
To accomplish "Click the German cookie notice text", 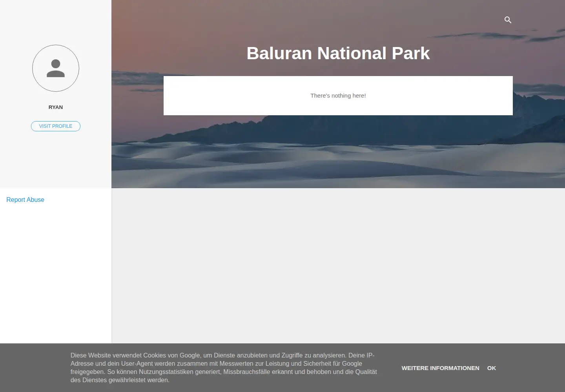I will pyautogui.click(x=224, y=368).
